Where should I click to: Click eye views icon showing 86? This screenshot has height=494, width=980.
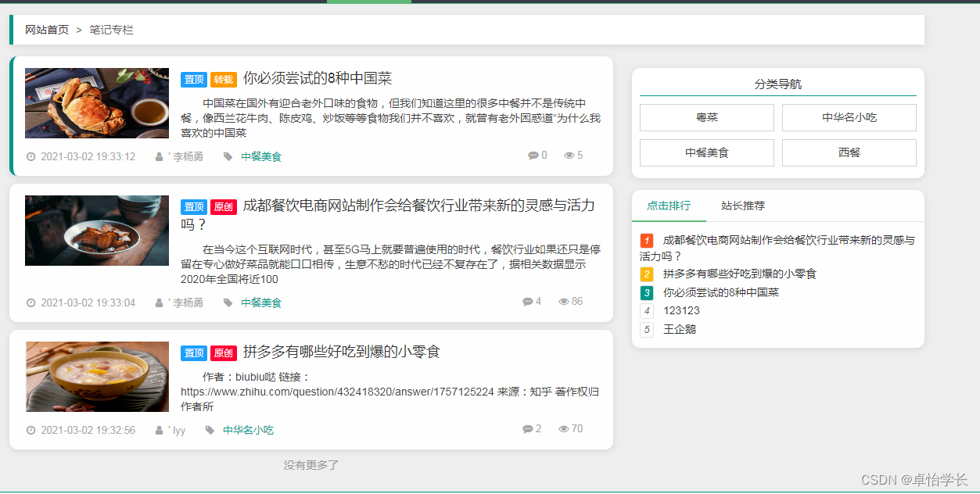tap(564, 302)
